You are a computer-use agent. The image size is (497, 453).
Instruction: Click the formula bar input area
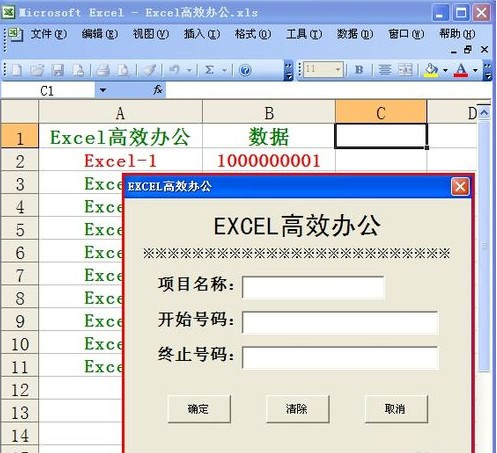click(328, 90)
